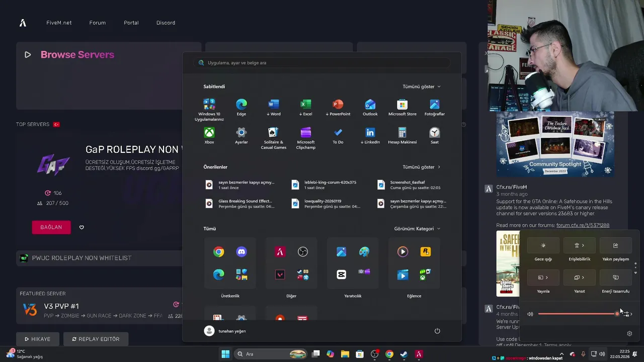Screen dimensions: 644x362
Task: Open CapCut in the Yaratıcılık category
Action: tap(341, 275)
